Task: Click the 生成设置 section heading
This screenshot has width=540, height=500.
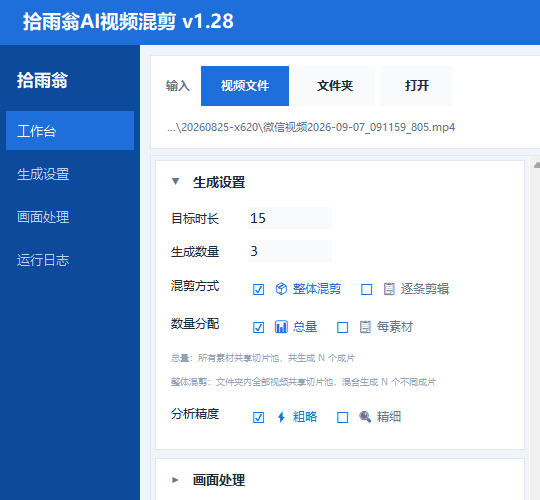Action: click(219, 182)
